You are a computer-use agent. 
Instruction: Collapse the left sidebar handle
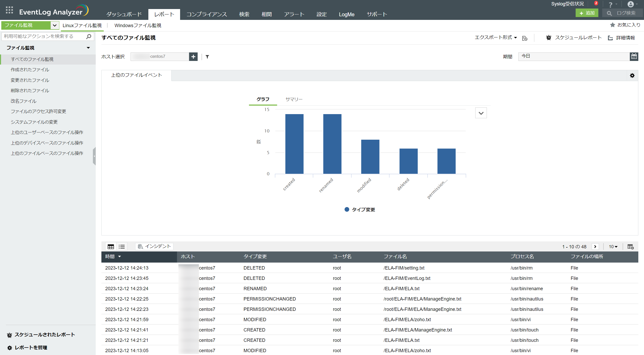(94, 156)
